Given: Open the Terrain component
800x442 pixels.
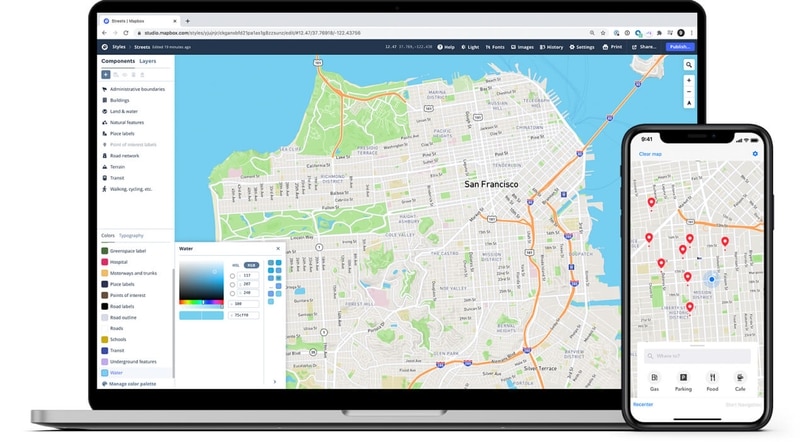Looking at the screenshot, I should (113, 167).
